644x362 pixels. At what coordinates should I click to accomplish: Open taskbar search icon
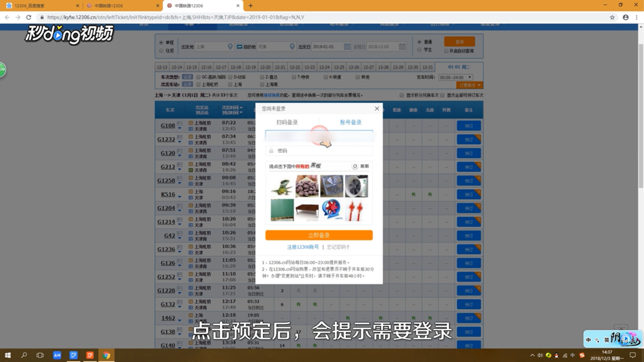[x=24, y=355]
